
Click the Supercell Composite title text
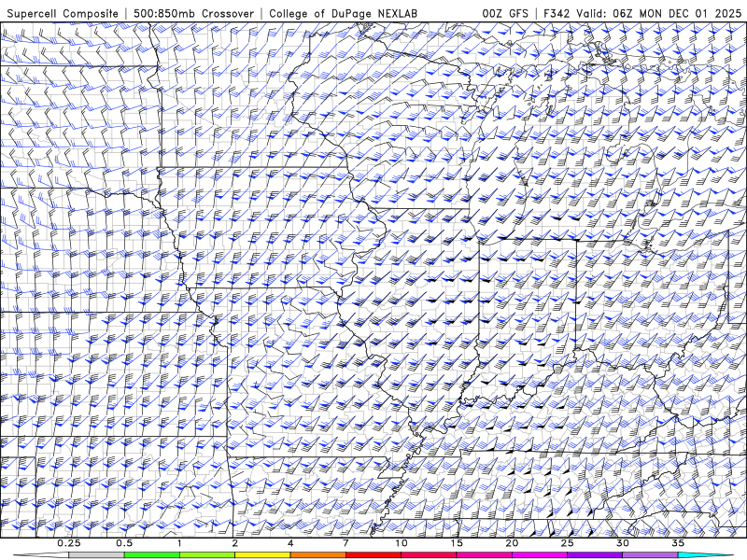point(63,13)
